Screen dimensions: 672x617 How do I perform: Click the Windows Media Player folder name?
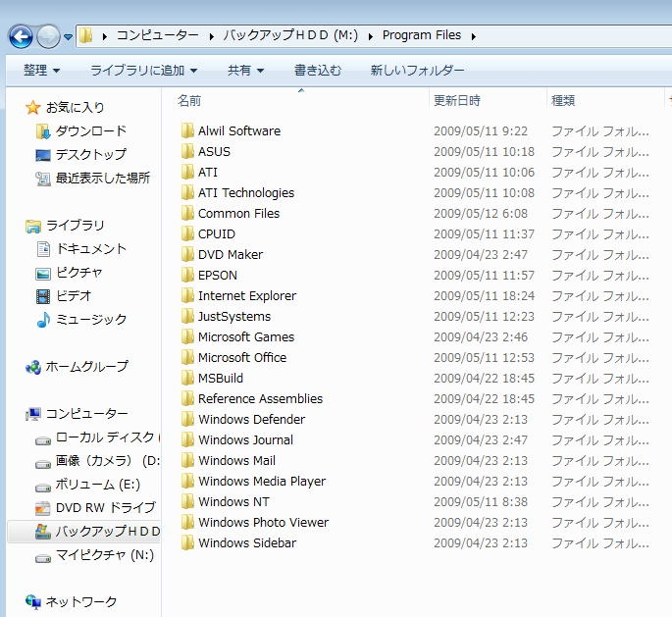(x=262, y=482)
